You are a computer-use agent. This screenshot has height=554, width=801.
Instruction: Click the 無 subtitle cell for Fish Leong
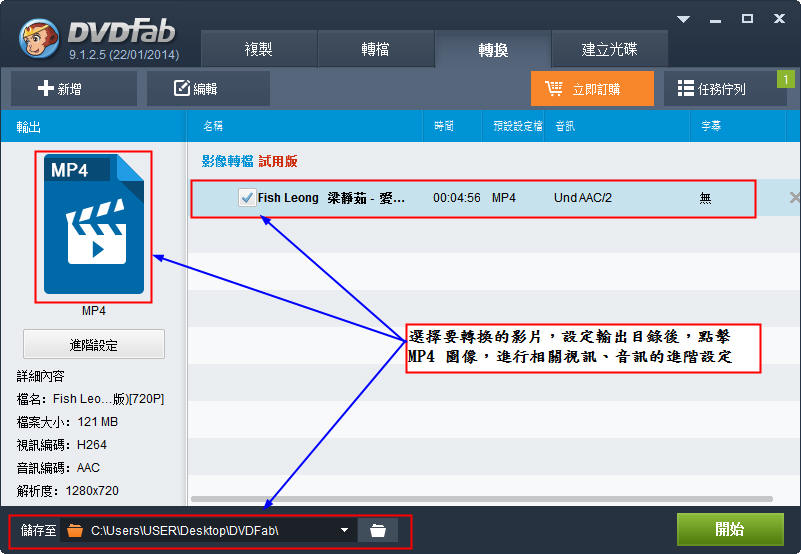point(705,198)
